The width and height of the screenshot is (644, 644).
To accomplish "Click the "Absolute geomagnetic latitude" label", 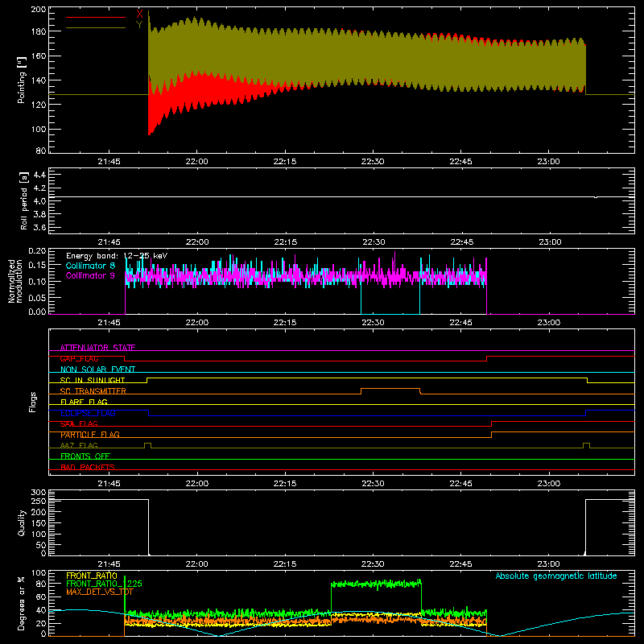I will coord(556,576).
